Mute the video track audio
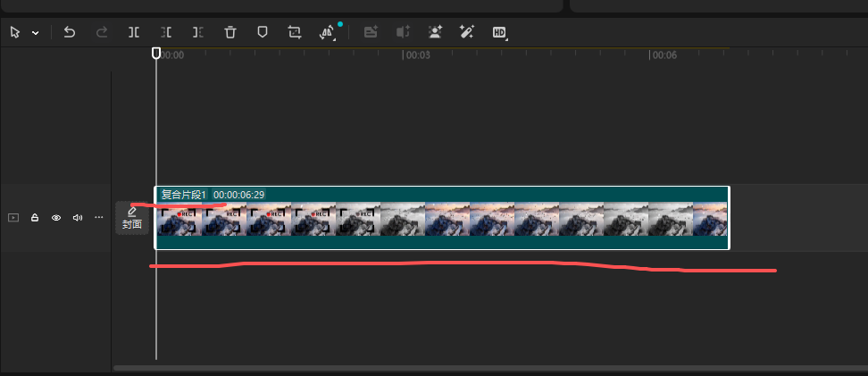Screen dimensions: 868x376 tap(78, 217)
